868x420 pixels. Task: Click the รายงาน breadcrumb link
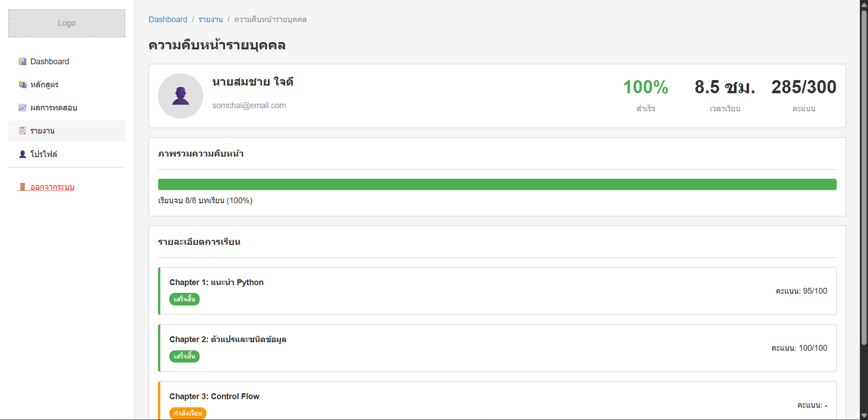211,19
